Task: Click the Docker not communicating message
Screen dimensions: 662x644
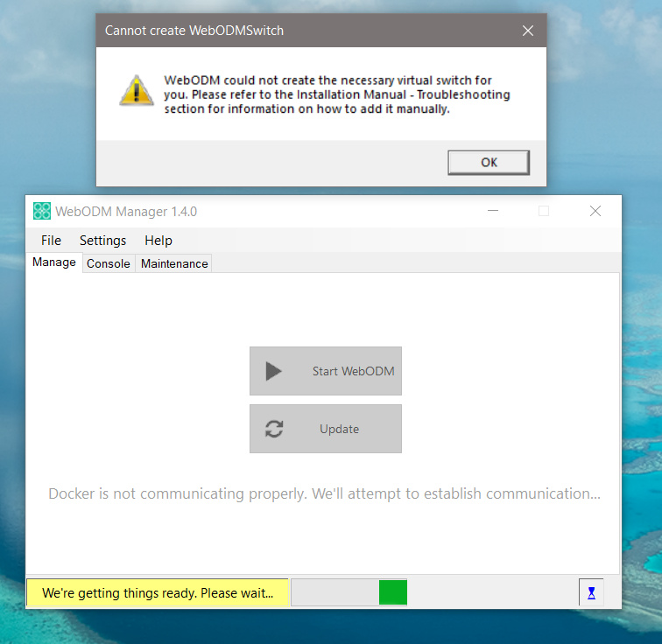Action: [x=324, y=493]
